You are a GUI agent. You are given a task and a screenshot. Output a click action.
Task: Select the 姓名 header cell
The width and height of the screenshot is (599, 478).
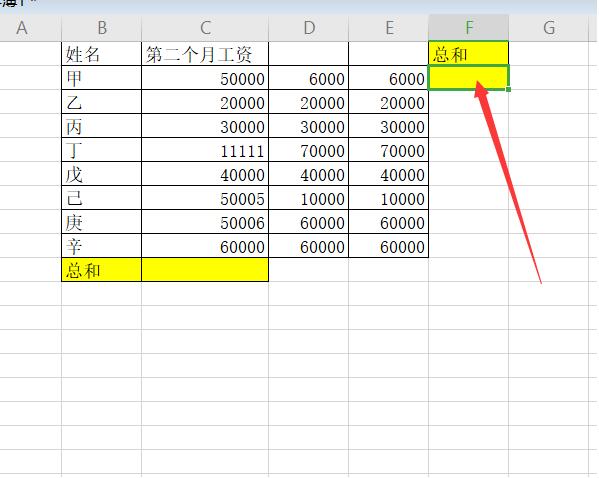(x=102, y=53)
